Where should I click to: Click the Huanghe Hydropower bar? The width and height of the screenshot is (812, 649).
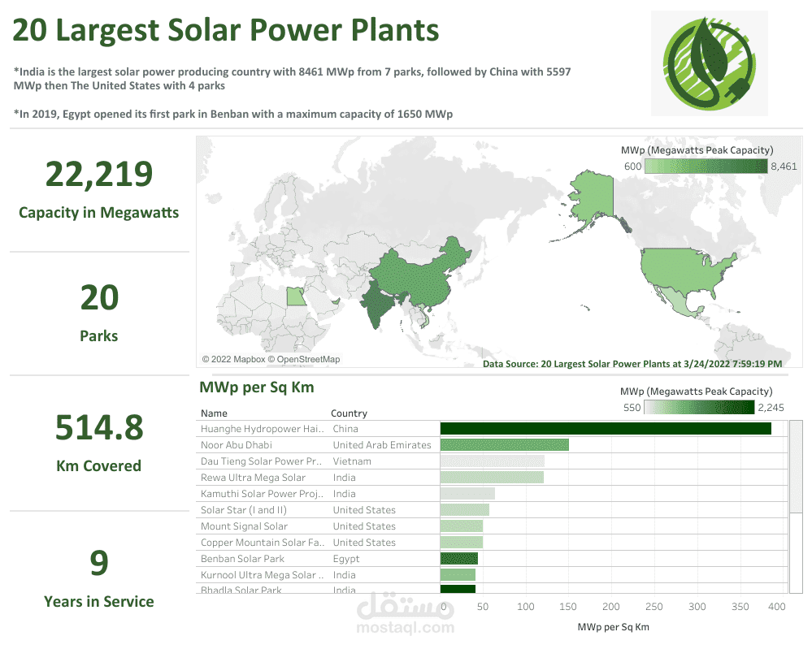(606, 429)
